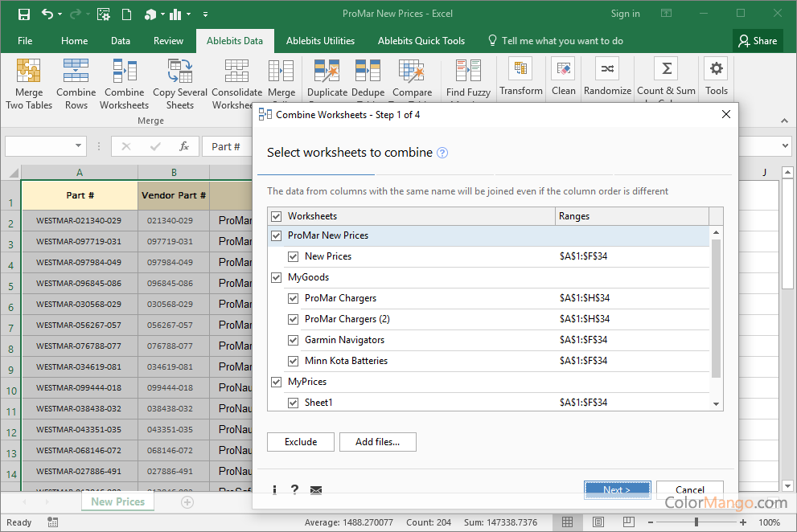Open the File menu
This screenshot has width=797, height=532.
25,41
